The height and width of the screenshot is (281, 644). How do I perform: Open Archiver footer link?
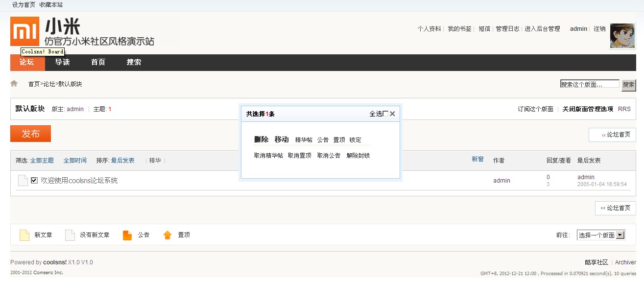[x=625, y=262]
